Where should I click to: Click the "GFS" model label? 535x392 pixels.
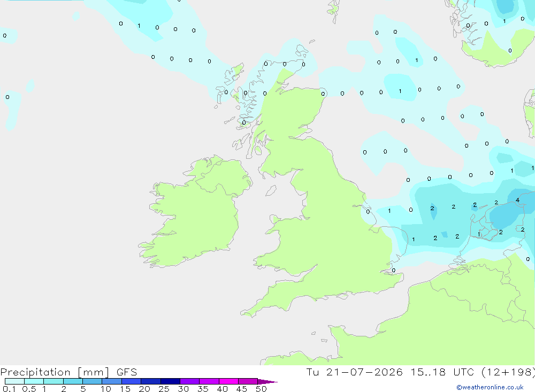[x=127, y=372]
